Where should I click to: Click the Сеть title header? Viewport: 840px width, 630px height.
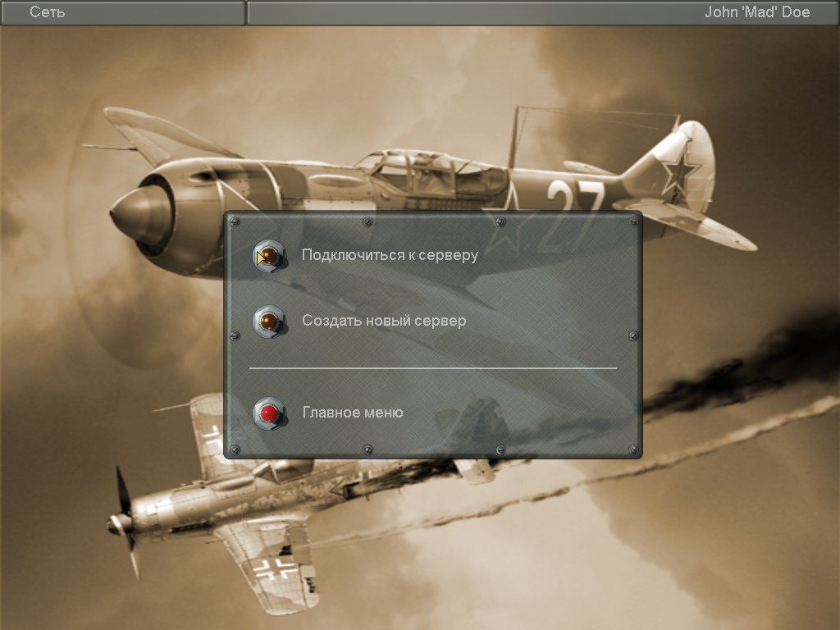tap(48, 12)
